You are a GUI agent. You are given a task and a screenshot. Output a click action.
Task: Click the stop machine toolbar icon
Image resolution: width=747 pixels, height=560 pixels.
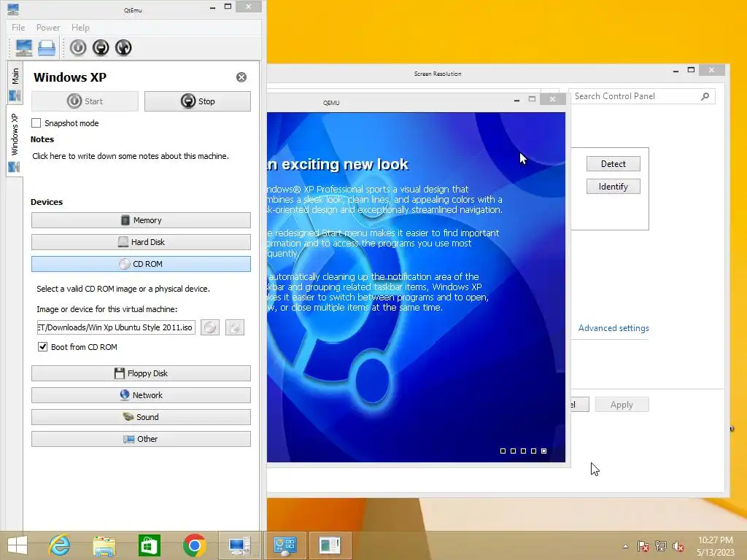point(101,47)
